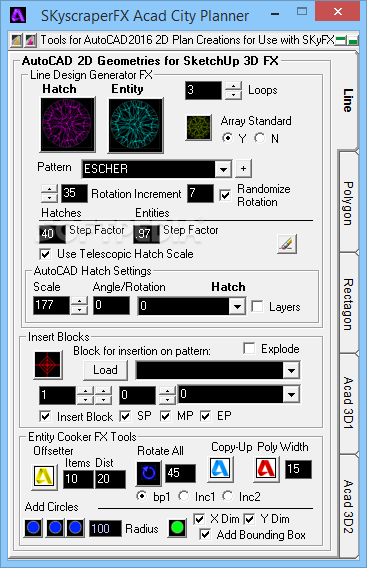Switch to the Rectagon tab
The image size is (367, 568).
(348, 304)
